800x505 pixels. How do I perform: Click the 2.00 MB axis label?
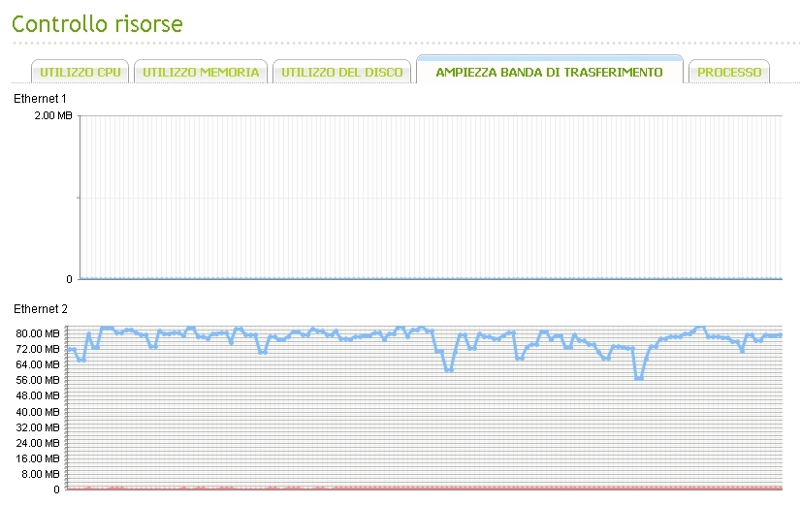[52, 116]
